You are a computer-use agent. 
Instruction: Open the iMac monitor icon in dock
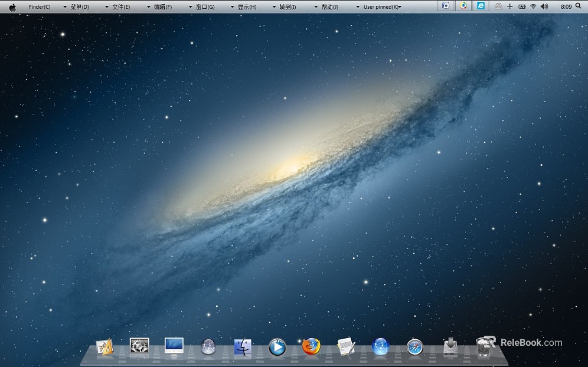pos(174,346)
